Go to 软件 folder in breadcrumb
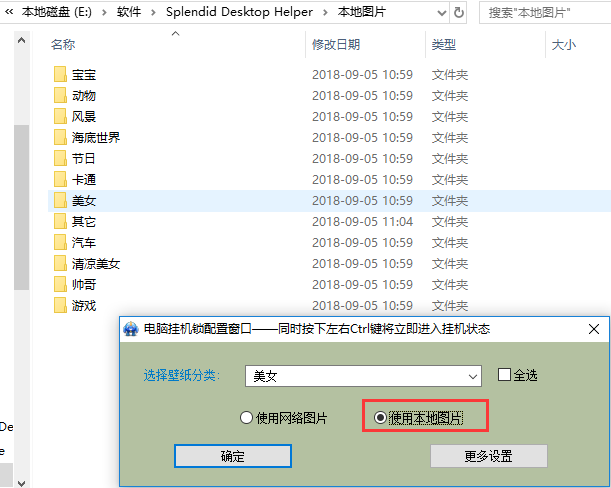611x488 pixels. click(x=129, y=12)
